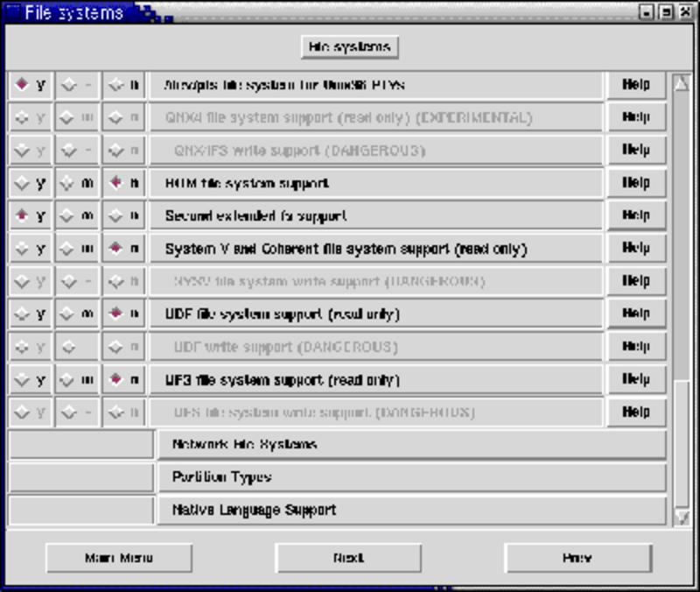Disable System V and Coherent file system support
Viewport: 700px width, 592px height.
(x=123, y=249)
